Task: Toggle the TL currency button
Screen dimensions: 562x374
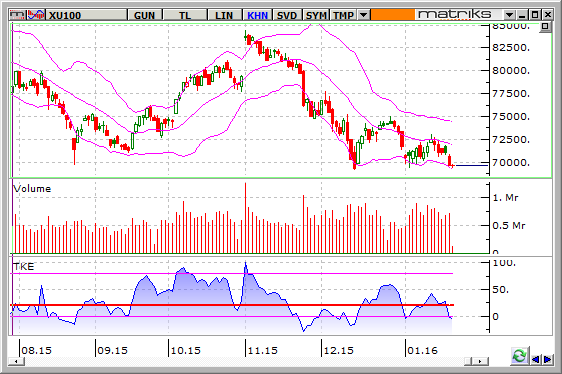Action: click(x=185, y=15)
